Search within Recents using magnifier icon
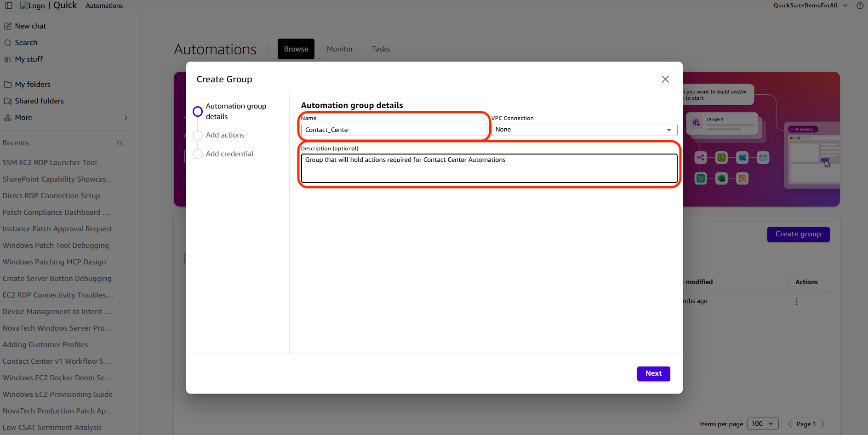The height and width of the screenshot is (435, 868). (x=120, y=143)
